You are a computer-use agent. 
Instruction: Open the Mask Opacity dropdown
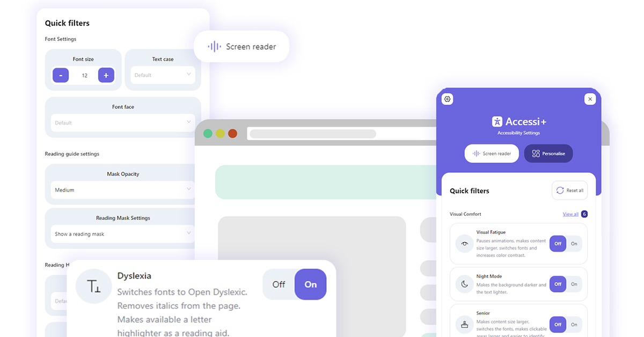click(123, 190)
